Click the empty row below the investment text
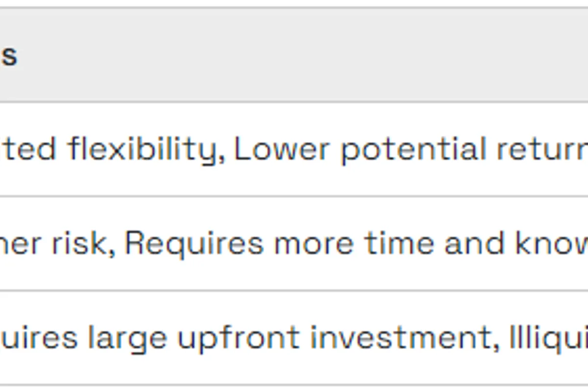The height and width of the screenshot is (392, 588). pos(294,389)
